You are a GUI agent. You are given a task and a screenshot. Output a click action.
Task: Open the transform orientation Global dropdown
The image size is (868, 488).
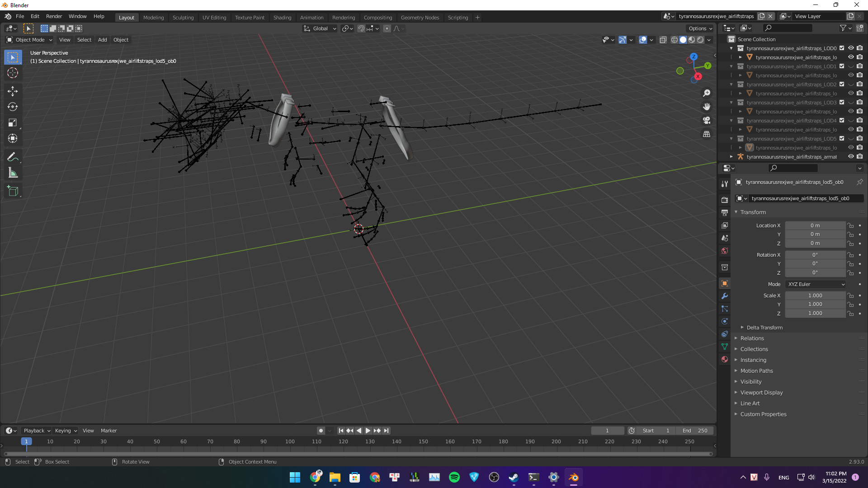pyautogui.click(x=320, y=28)
